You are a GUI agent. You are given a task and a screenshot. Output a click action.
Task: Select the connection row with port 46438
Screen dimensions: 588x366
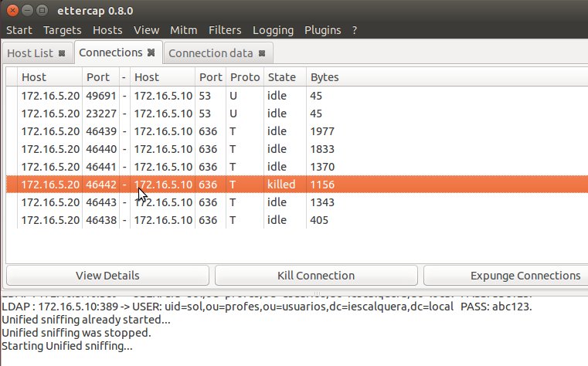point(297,220)
